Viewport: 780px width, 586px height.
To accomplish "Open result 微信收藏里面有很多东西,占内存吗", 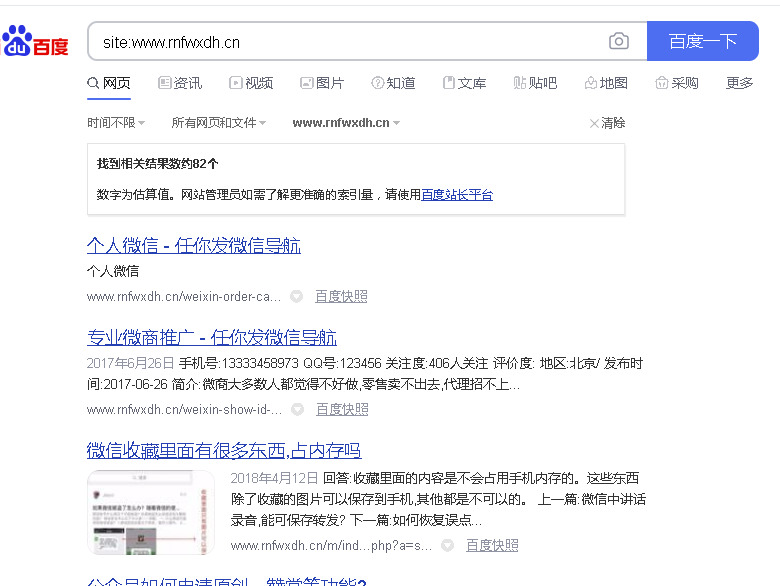I will point(224,451).
